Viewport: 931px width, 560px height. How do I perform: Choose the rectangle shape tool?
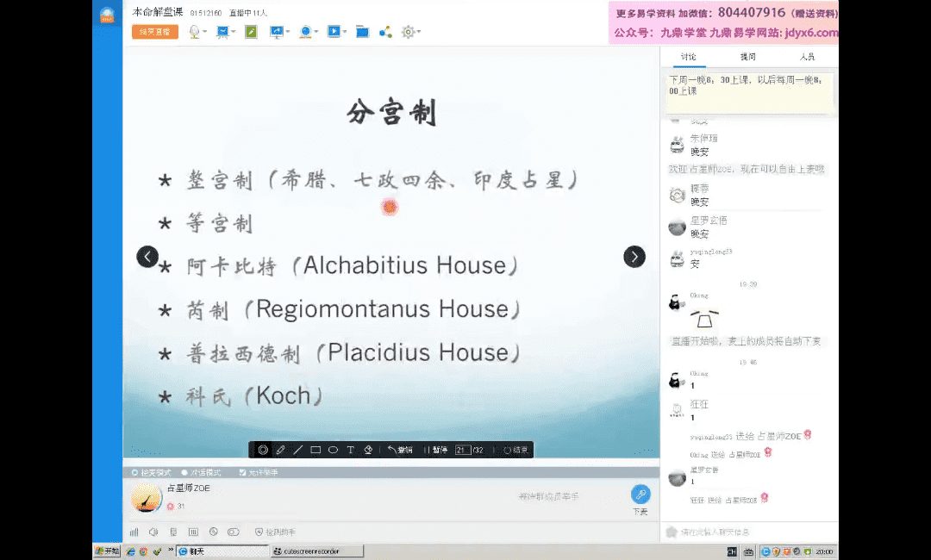pos(316,450)
